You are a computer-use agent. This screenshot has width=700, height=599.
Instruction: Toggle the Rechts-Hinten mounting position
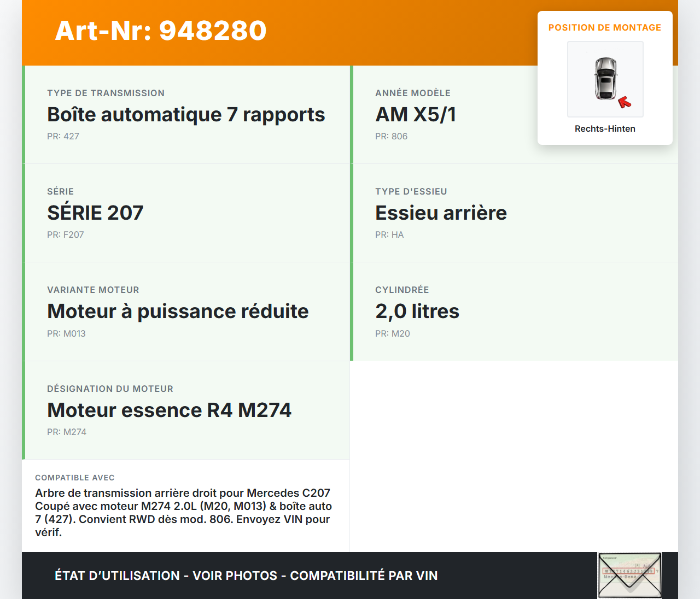pyautogui.click(x=605, y=128)
